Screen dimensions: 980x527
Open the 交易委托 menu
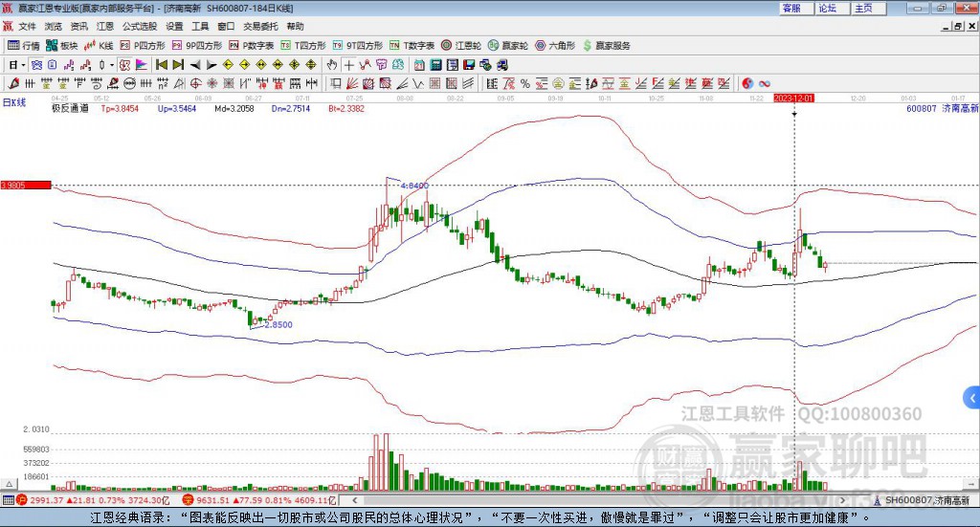click(x=260, y=26)
